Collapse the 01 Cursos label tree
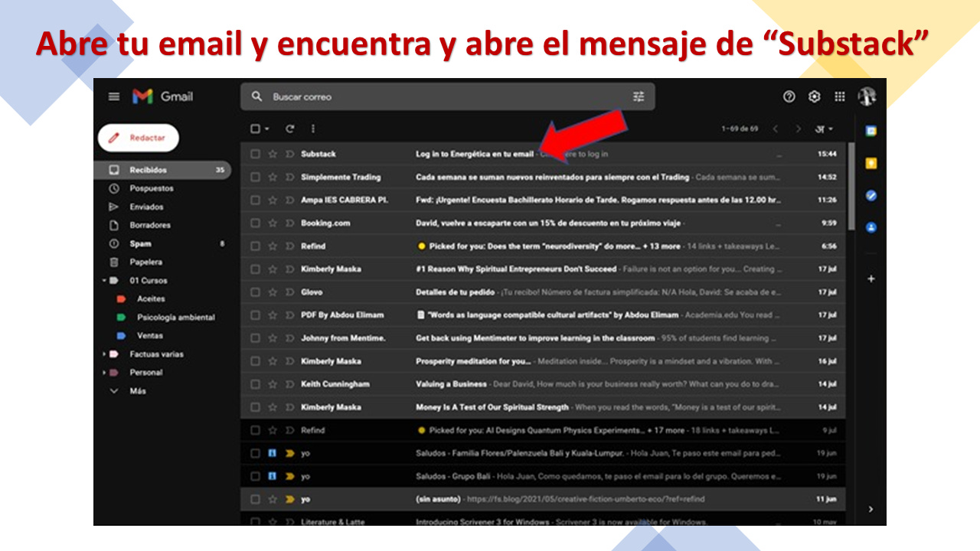Image resolution: width=980 pixels, height=551 pixels. pos(104,281)
